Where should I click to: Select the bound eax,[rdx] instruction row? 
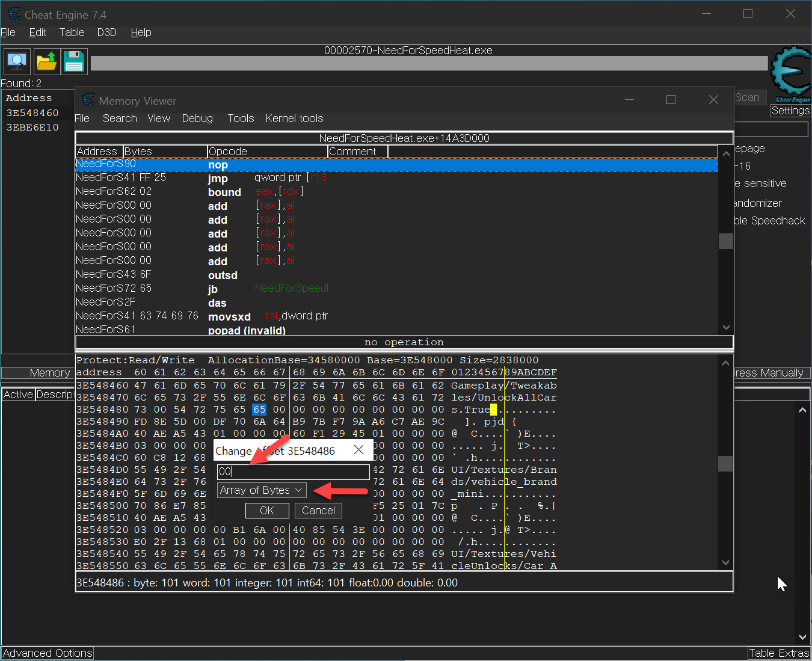click(396, 192)
